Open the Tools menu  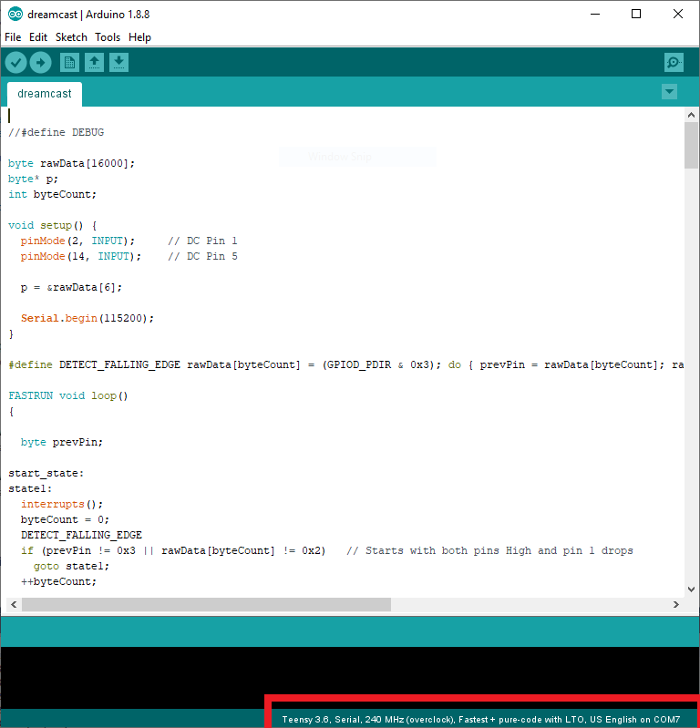[x=108, y=37]
